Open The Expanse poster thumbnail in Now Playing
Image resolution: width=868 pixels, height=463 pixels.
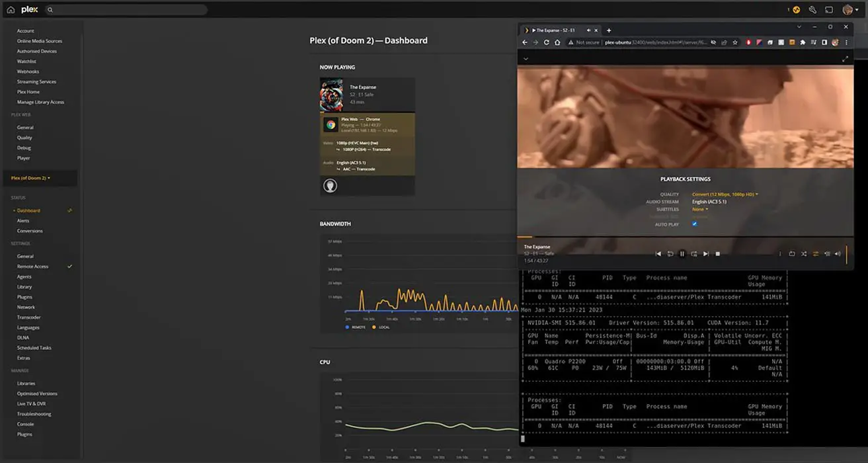(x=331, y=95)
